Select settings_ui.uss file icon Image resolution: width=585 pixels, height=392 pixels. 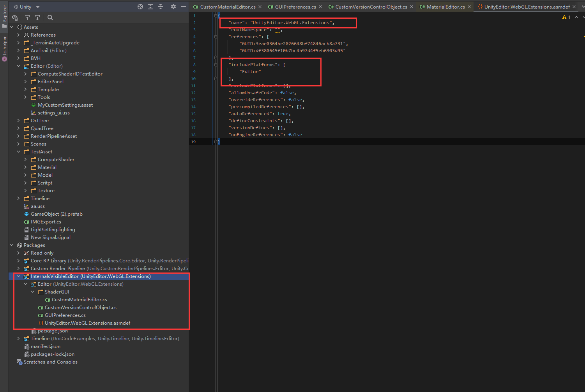[x=34, y=113]
